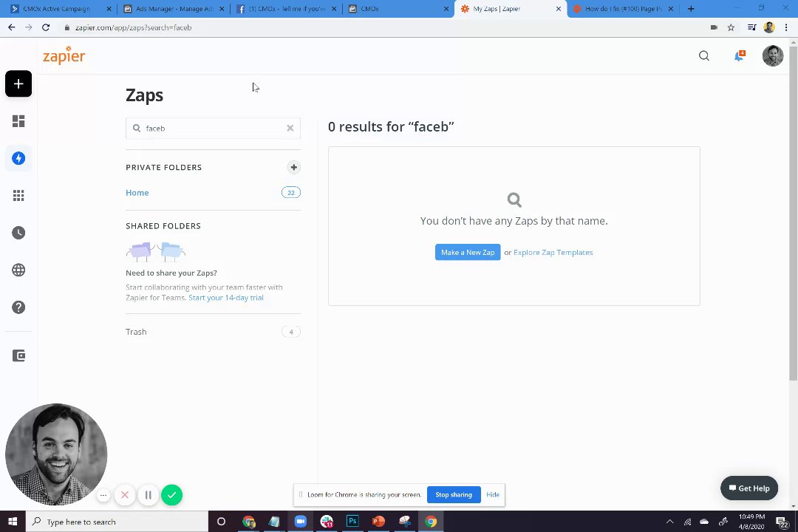Open the profile avatar in the Zapier header
This screenshot has height=532, width=798.
773,55
